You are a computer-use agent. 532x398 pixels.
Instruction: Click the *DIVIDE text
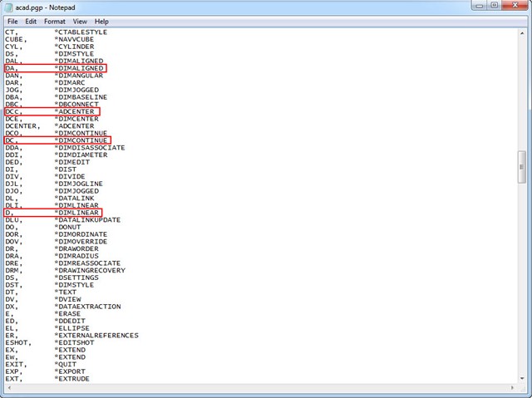(x=70, y=177)
